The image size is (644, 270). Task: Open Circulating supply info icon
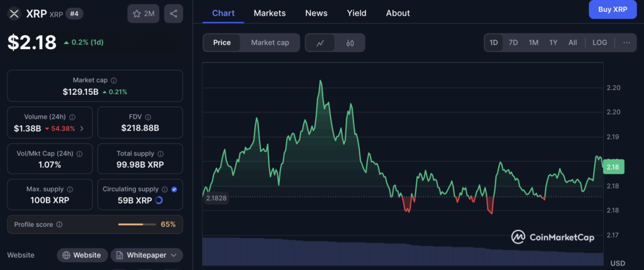[165, 190]
